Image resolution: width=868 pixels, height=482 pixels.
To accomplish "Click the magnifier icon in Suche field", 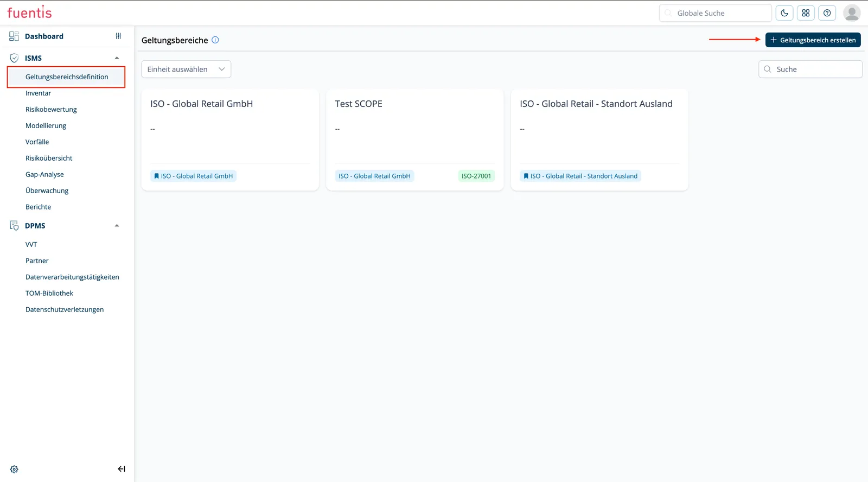I will [x=768, y=69].
